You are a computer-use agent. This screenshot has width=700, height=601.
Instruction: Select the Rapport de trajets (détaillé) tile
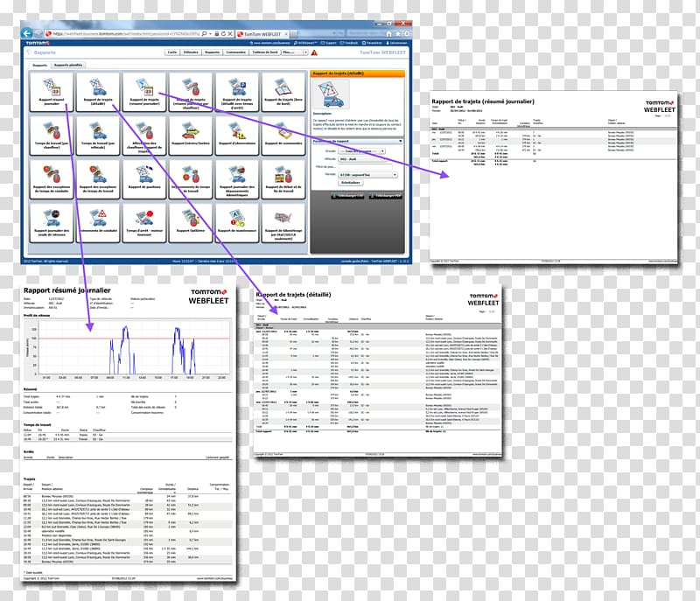98,93
